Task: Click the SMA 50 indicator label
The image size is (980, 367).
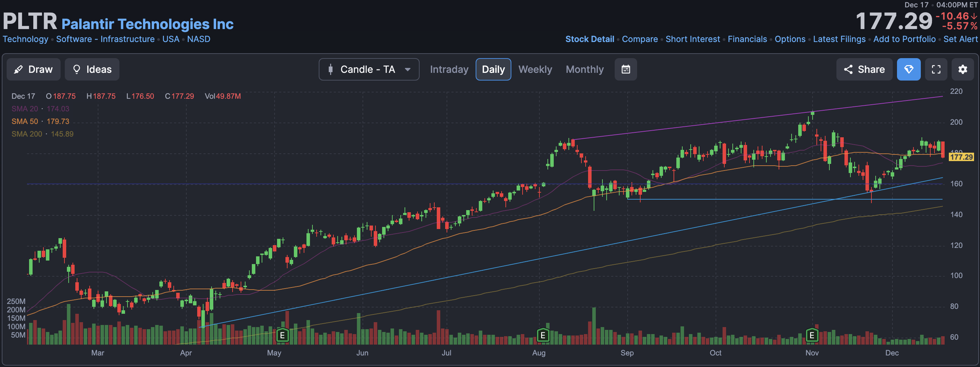Action: (x=25, y=121)
